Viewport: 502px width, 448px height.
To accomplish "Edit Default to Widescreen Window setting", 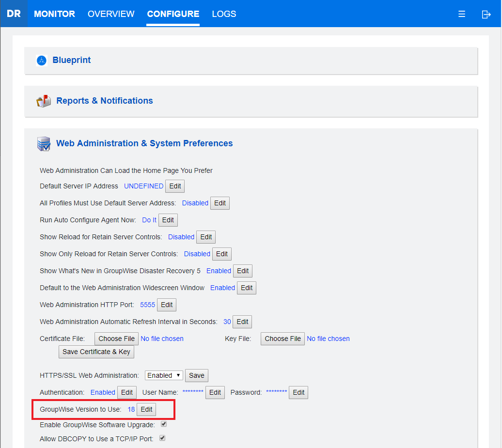I will pyautogui.click(x=247, y=288).
